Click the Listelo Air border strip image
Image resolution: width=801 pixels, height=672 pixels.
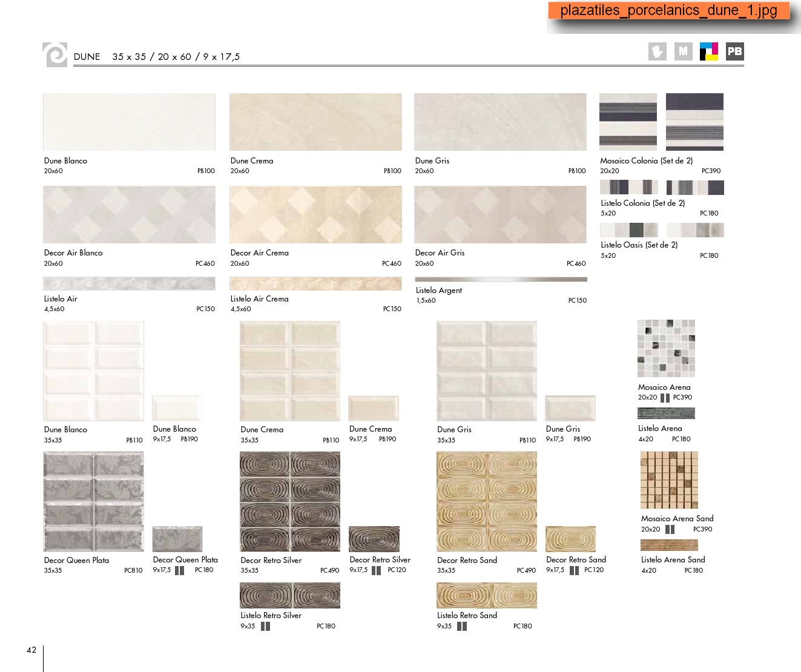(129, 284)
